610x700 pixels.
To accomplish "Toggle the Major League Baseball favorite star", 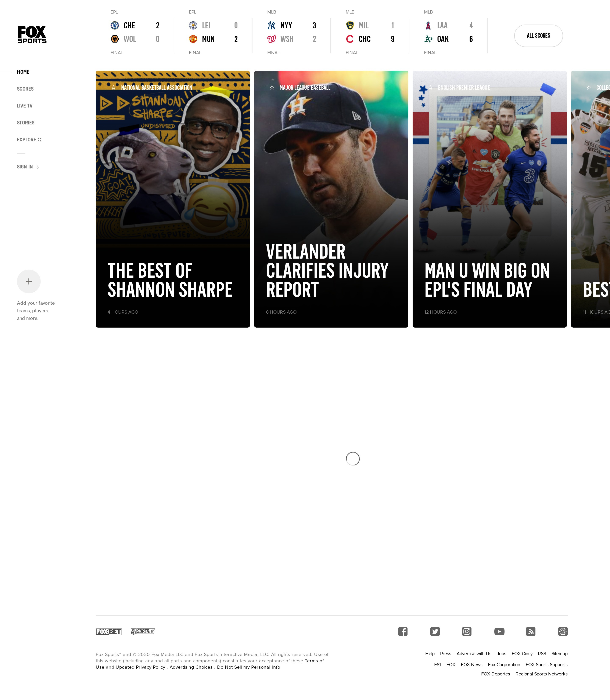I will pos(272,88).
